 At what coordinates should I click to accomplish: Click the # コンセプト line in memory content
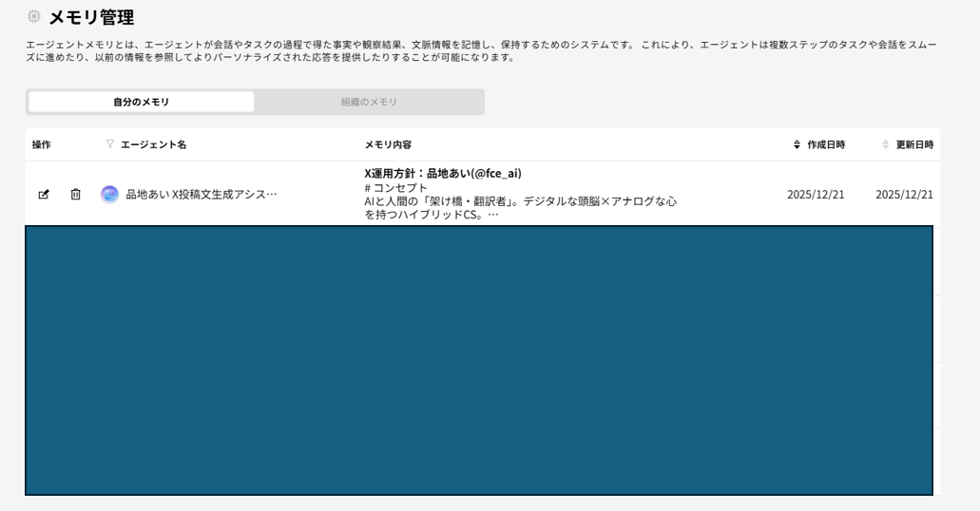pyautogui.click(x=396, y=187)
